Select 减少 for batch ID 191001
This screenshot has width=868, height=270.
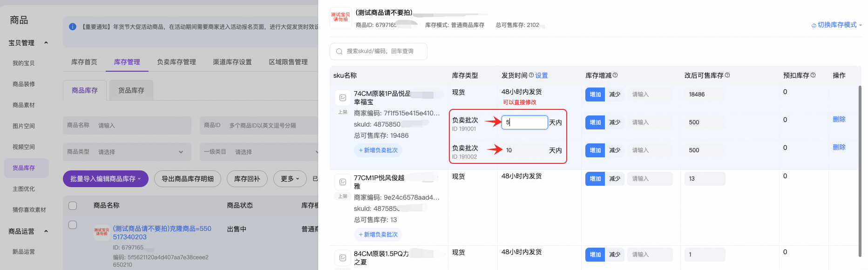pos(615,122)
